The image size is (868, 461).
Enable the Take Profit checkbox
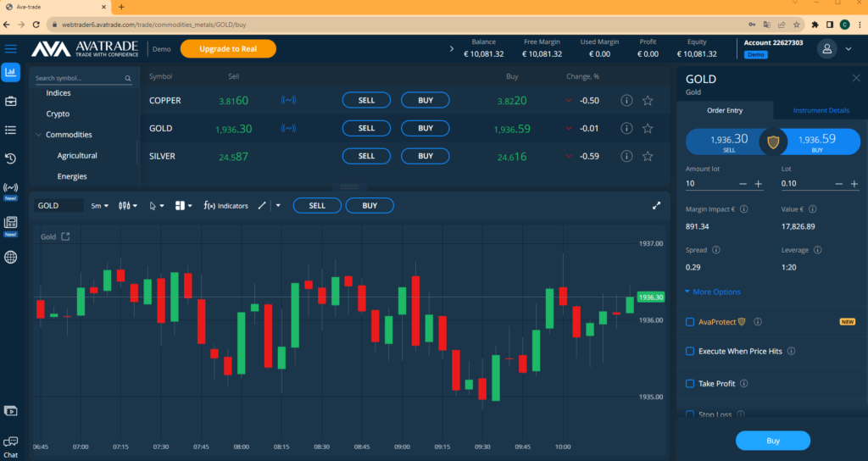coord(690,384)
